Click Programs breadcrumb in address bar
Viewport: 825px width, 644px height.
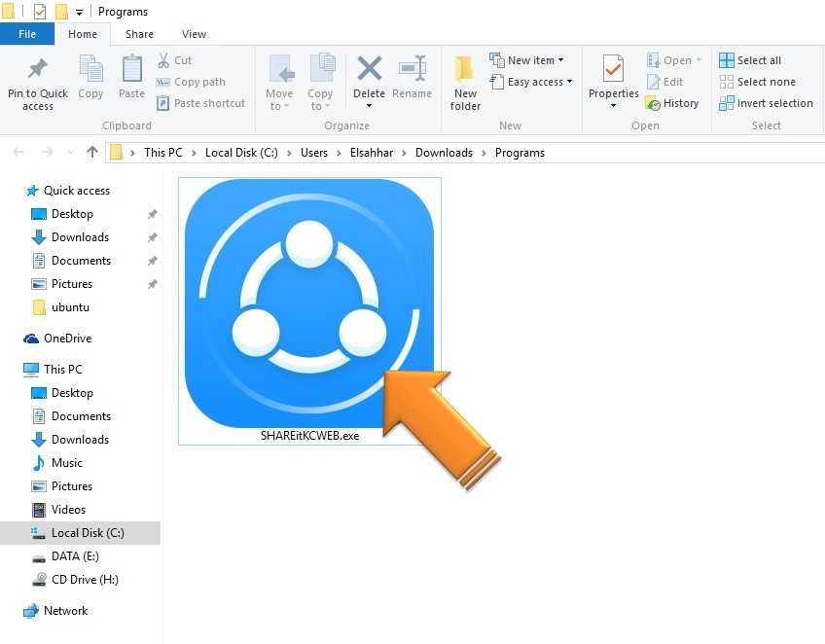[520, 153]
